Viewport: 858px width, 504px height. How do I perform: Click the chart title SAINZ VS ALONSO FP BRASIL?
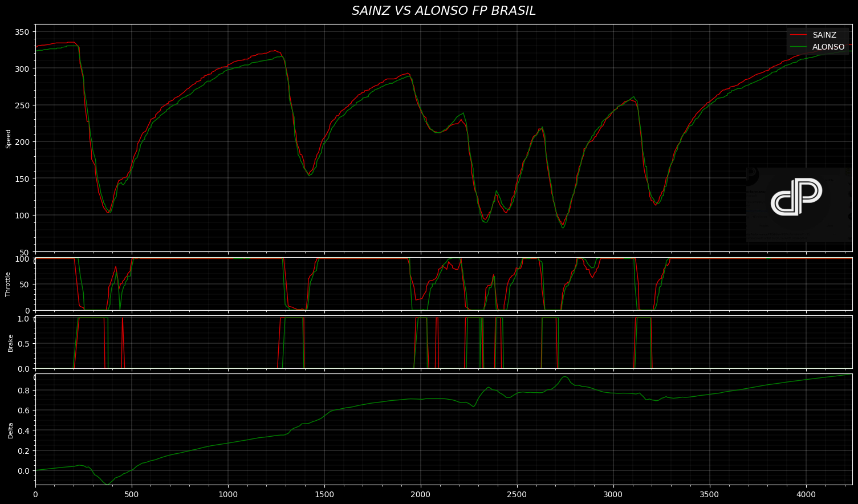click(444, 11)
